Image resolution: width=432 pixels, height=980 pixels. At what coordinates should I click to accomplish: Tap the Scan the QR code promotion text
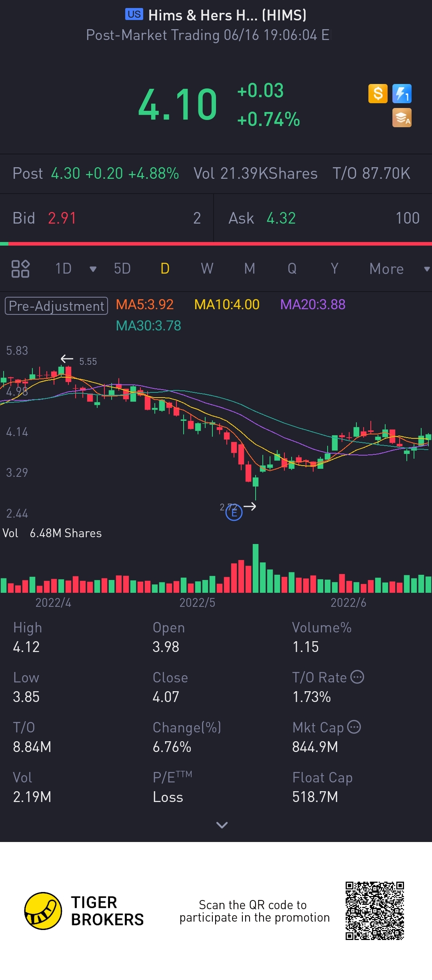point(254,911)
